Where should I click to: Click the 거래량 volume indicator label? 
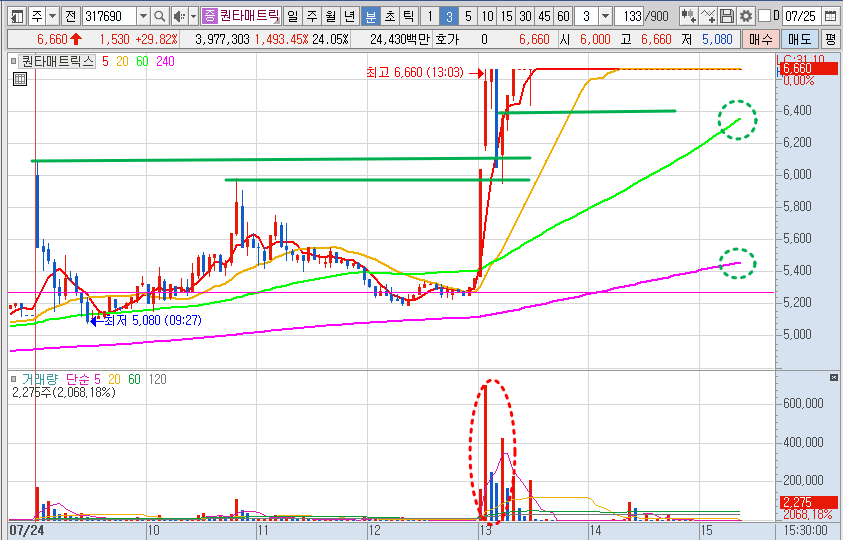pos(40,380)
